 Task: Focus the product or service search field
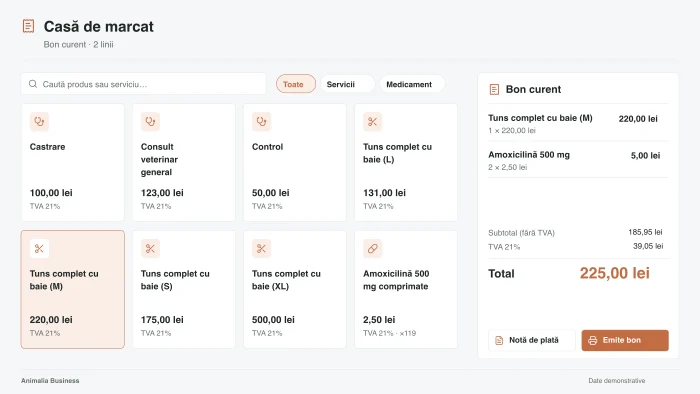coord(143,84)
